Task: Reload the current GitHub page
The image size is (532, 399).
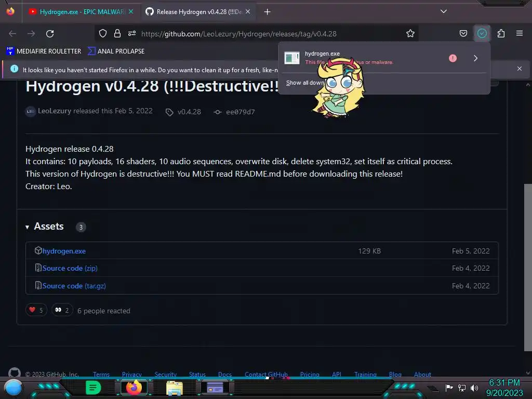Action: pyautogui.click(x=50, y=34)
